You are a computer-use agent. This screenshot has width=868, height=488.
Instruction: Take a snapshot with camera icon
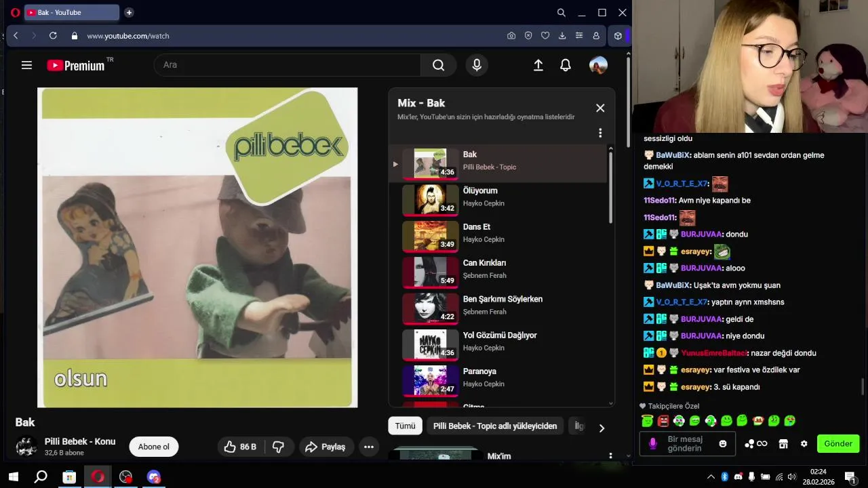tap(511, 36)
